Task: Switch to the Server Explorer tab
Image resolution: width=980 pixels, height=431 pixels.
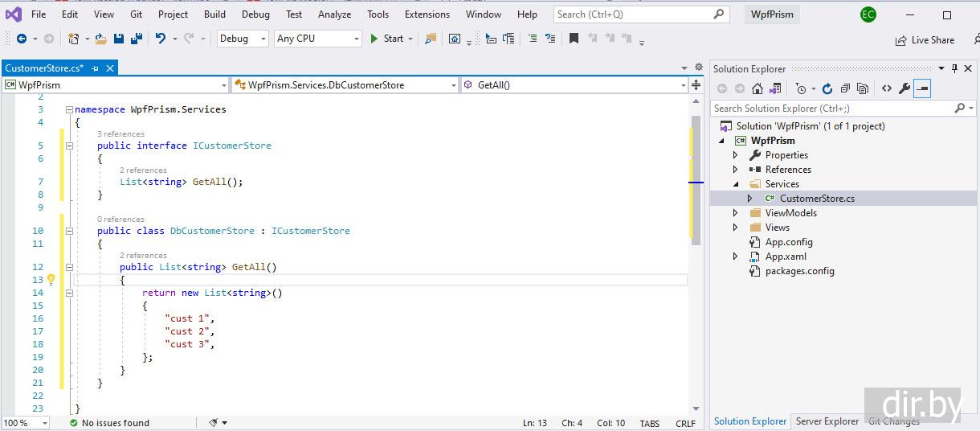Action: 827,421
